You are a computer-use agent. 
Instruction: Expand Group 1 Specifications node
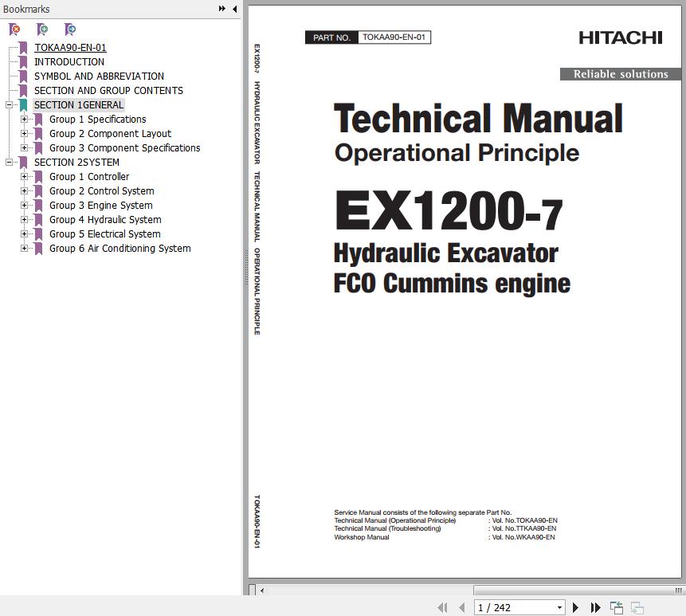24,120
